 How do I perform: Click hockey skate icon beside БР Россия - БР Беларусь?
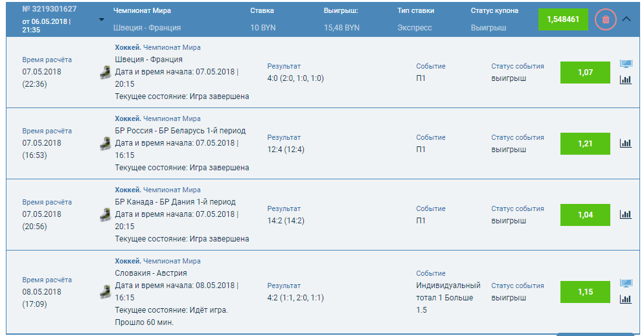[105, 143]
